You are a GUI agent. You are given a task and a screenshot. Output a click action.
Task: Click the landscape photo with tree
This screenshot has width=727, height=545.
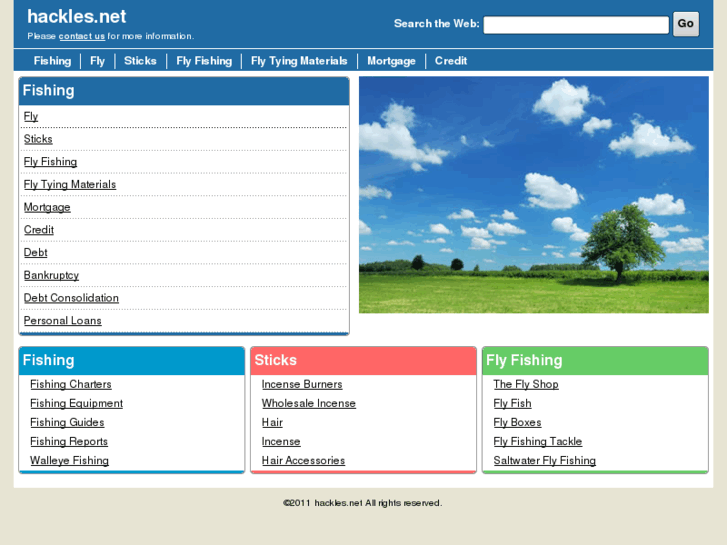coord(534,195)
